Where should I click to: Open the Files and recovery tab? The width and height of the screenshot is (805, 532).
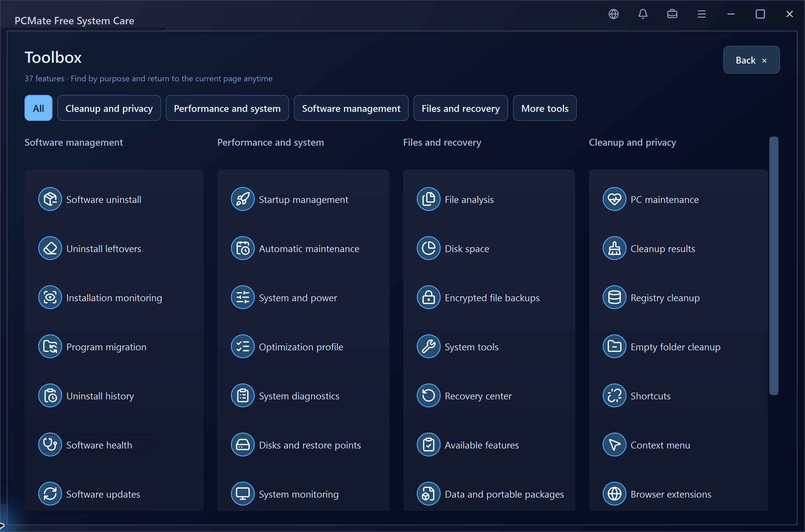[461, 108]
